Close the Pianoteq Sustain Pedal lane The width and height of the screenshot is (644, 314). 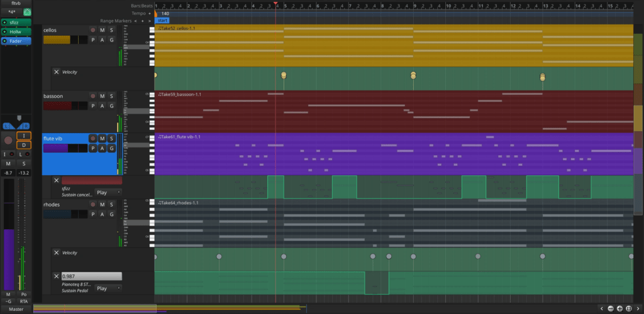(x=56, y=276)
